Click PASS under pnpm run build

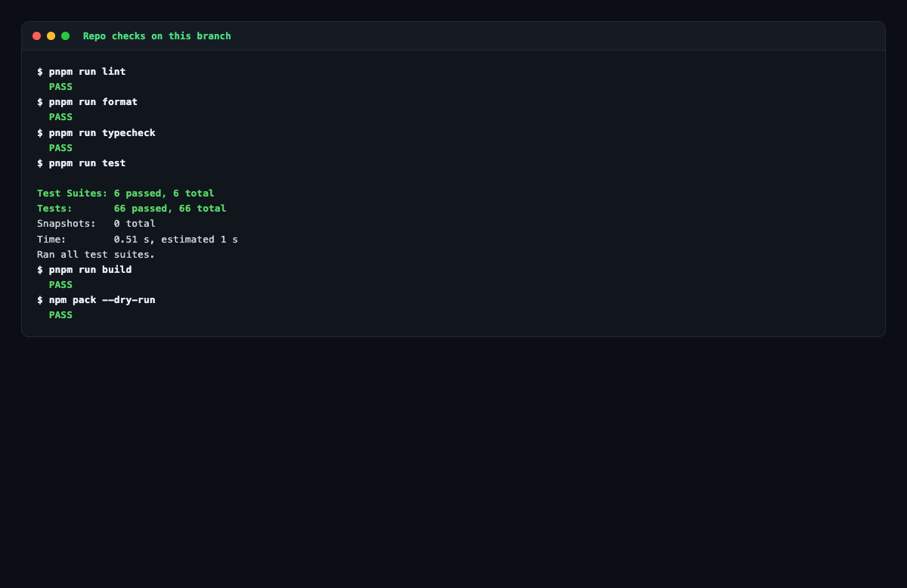tap(60, 285)
